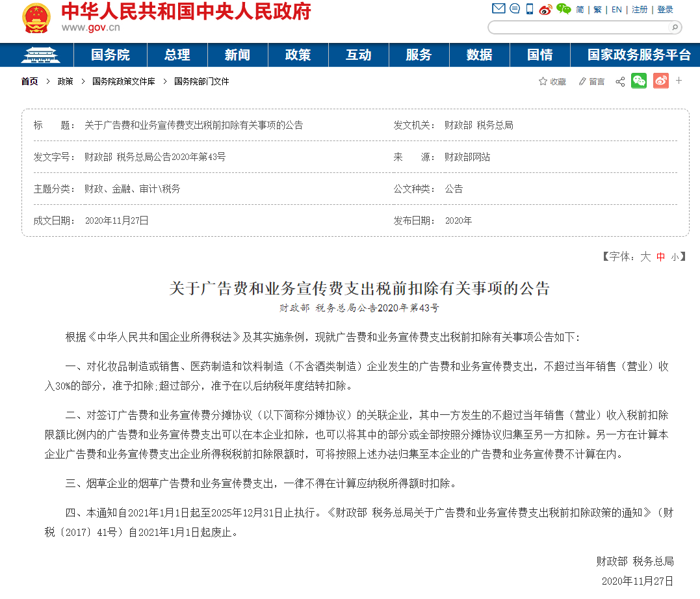Click the 注册 register link
Image resolution: width=700 pixels, height=599 pixels.
[640, 9]
